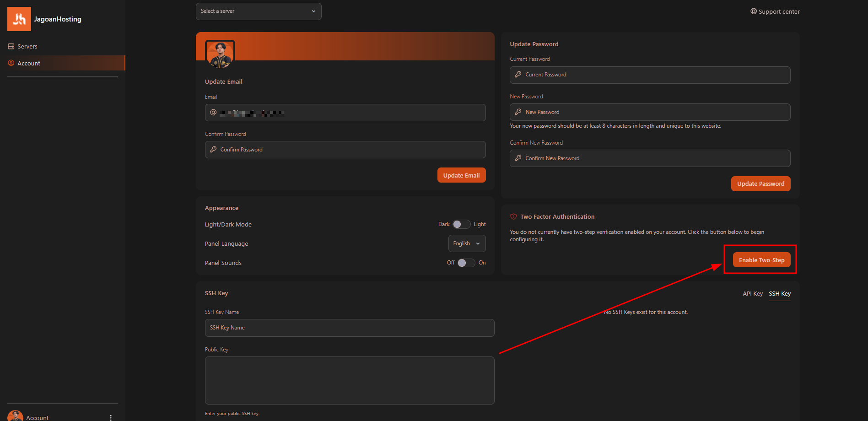Click the SSH Key Name input field
The image size is (868, 421).
[x=350, y=328]
